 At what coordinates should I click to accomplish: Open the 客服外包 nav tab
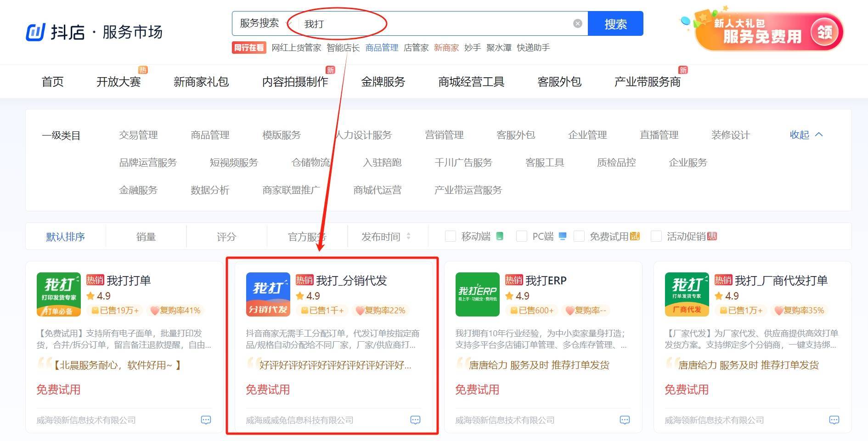[x=559, y=82]
